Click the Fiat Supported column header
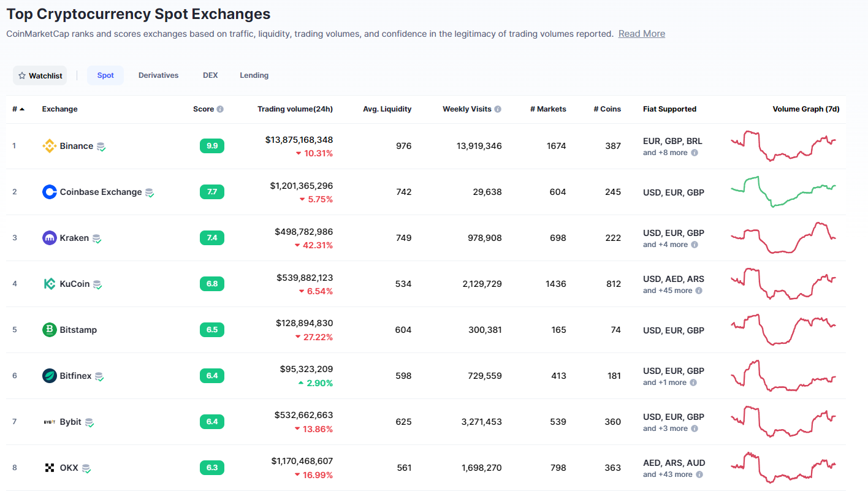 click(x=669, y=109)
